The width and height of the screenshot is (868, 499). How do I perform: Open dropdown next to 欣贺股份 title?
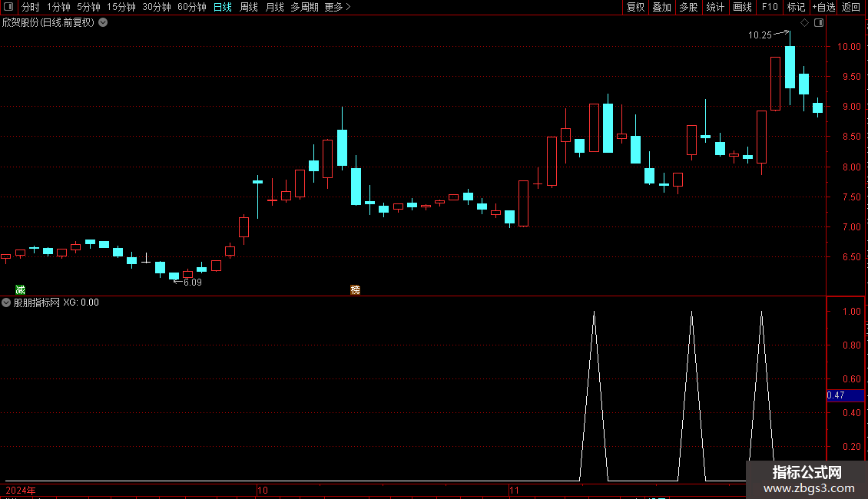pos(103,23)
